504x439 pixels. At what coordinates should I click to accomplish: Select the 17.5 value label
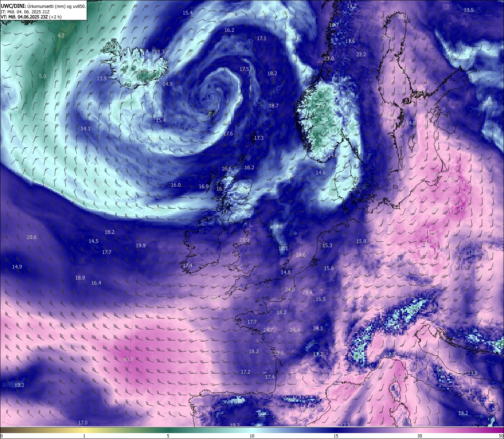(244, 69)
